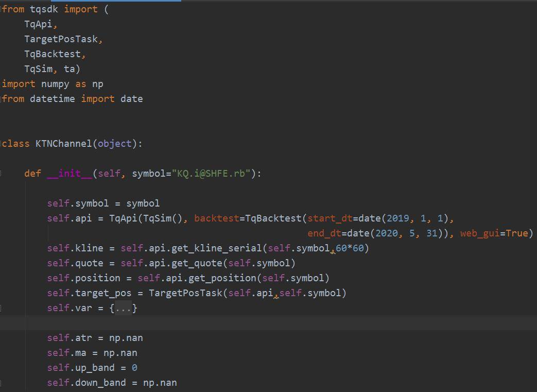Click datetime in the from datetime import line
This screenshot has width=537, height=392.
click(53, 99)
